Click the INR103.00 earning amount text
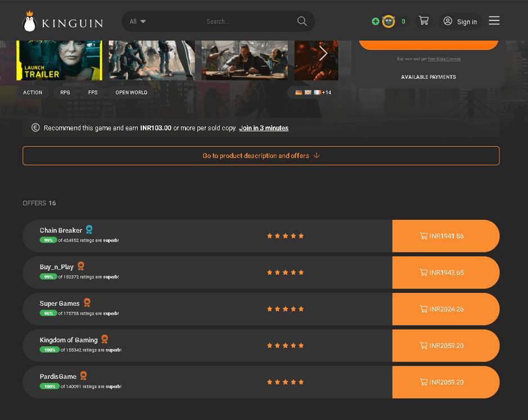The image size is (528, 420). point(156,128)
